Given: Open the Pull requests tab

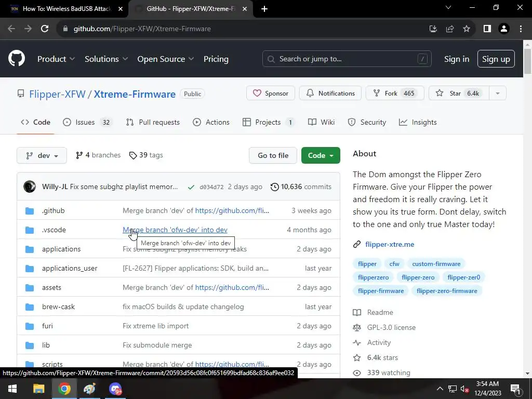Looking at the screenshot, I should click(x=153, y=122).
